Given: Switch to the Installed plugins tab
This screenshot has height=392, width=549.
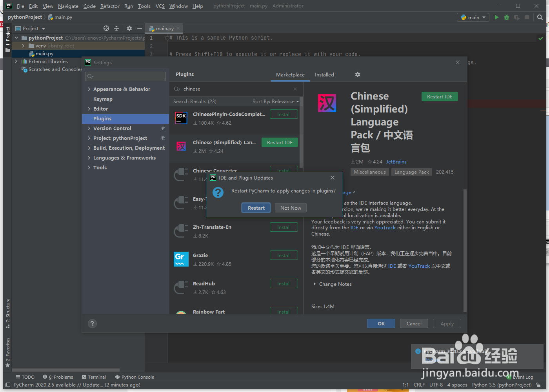Looking at the screenshot, I should click(x=324, y=74).
